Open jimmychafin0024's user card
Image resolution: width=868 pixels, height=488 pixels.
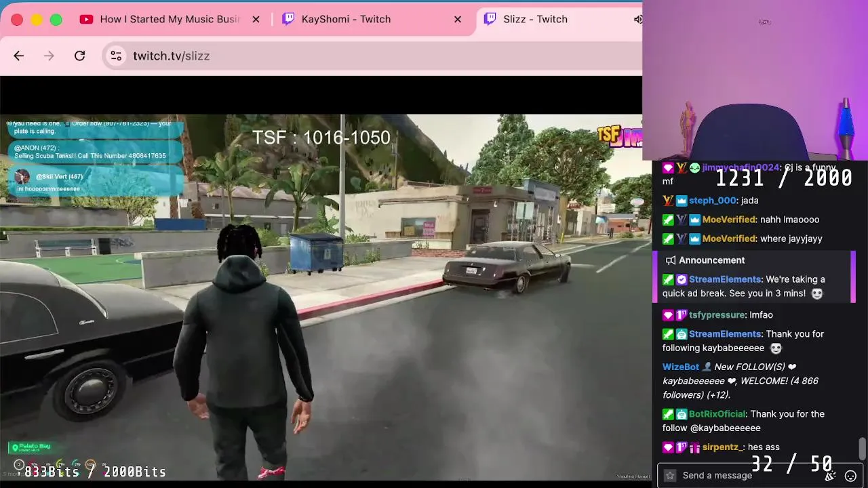[741, 167]
